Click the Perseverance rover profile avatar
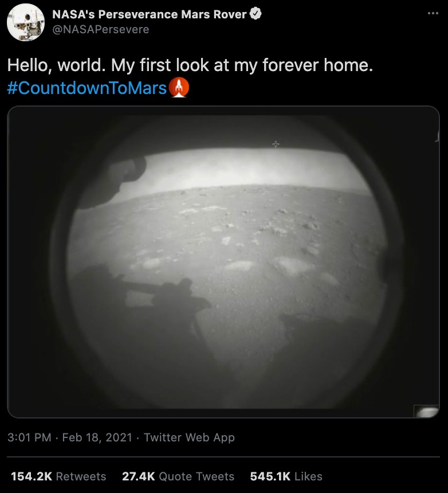Viewport: 448px width, 493px height. point(26,22)
